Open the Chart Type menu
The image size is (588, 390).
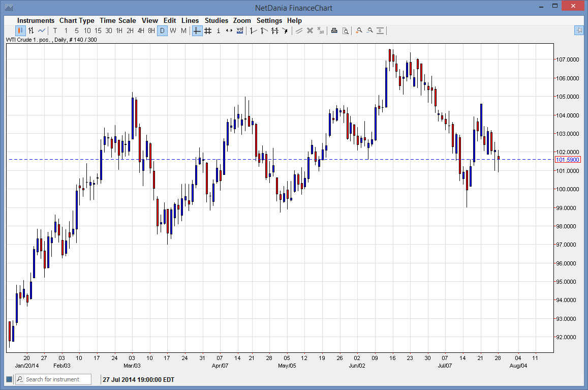pyautogui.click(x=77, y=20)
